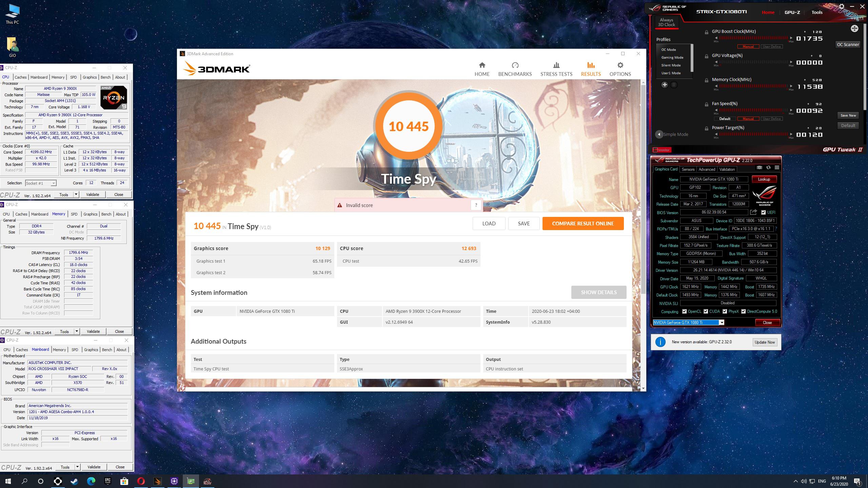This screenshot has width=868, height=488.
Task: Click lock icon beside Power Target
Action: 707,128
